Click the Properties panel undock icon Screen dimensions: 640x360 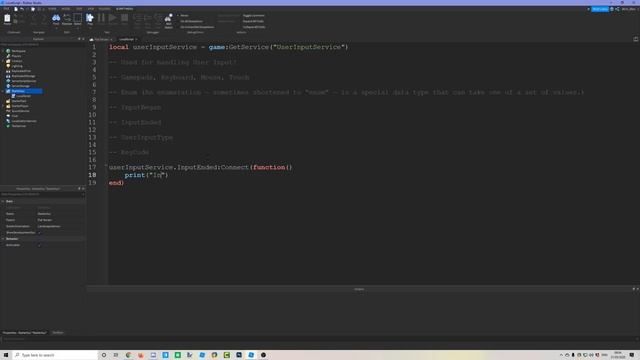[79, 189]
